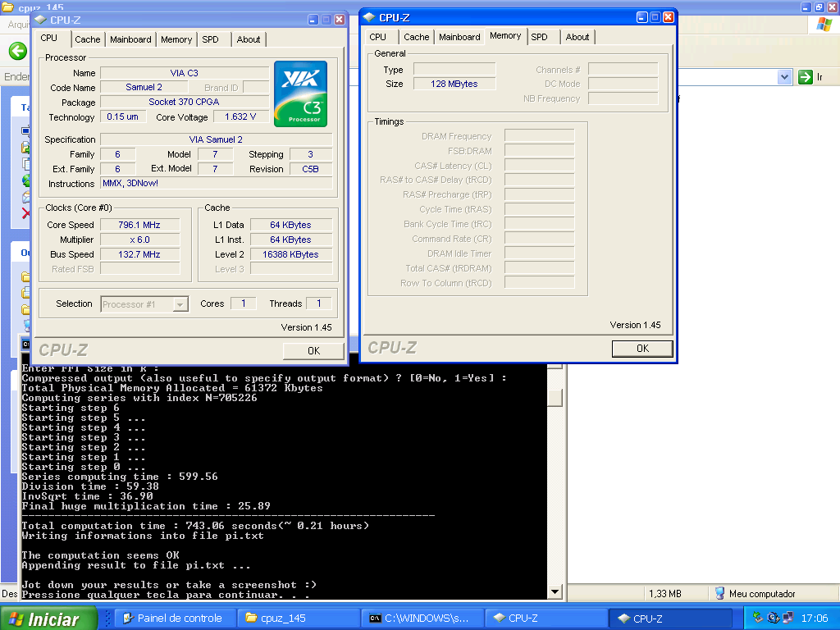Open the Iniciar start button
The width and height of the screenshot is (840, 630).
48,619
